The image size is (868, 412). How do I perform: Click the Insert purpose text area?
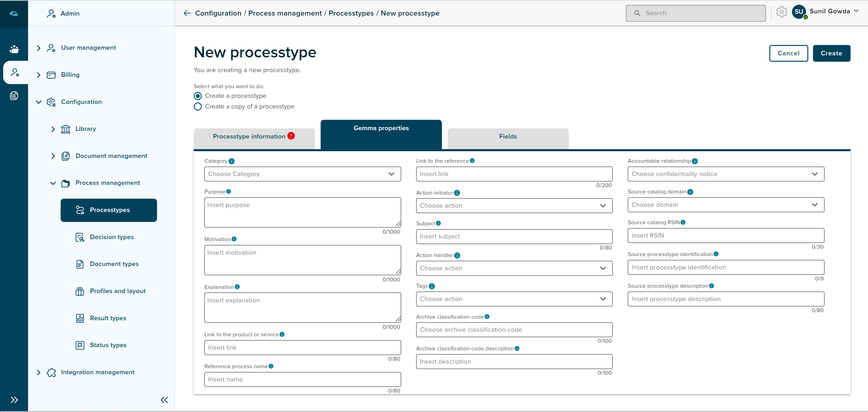click(302, 212)
